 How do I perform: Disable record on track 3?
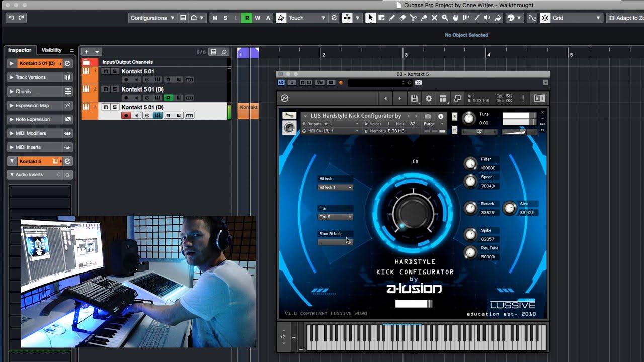click(x=126, y=115)
